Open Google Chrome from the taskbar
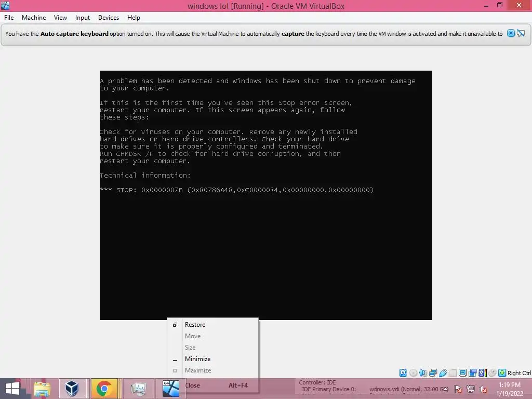This screenshot has height=399, width=532. pyautogui.click(x=104, y=389)
